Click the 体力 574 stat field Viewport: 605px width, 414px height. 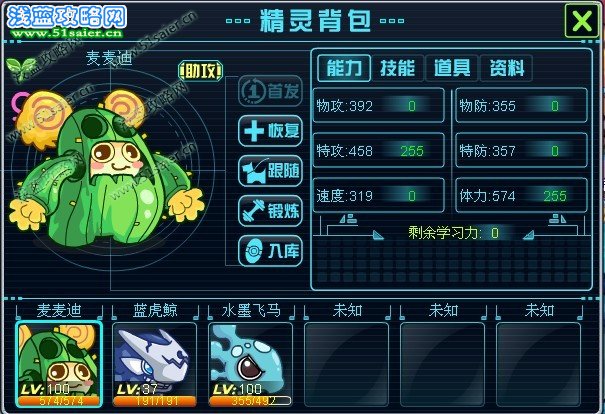pyautogui.click(x=522, y=196)
